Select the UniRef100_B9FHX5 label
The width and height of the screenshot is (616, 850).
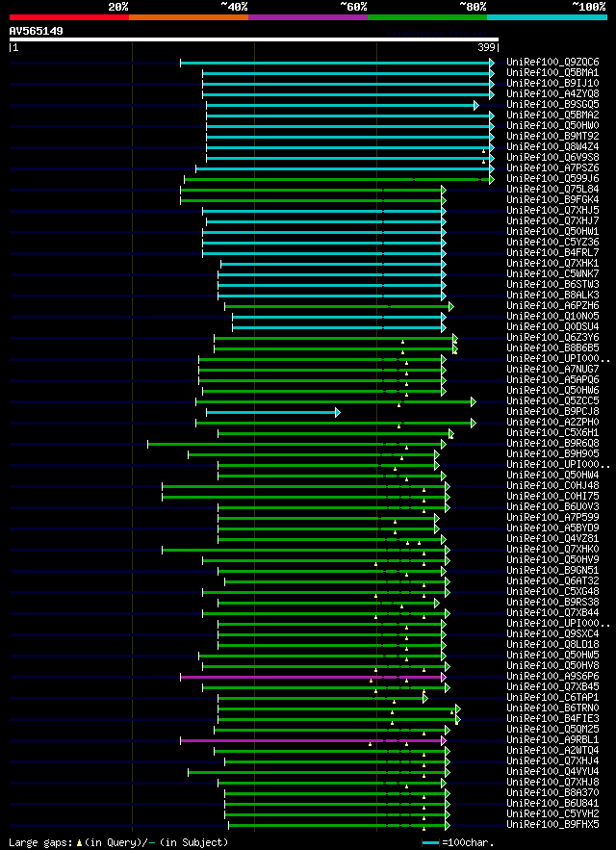(553, 825)
